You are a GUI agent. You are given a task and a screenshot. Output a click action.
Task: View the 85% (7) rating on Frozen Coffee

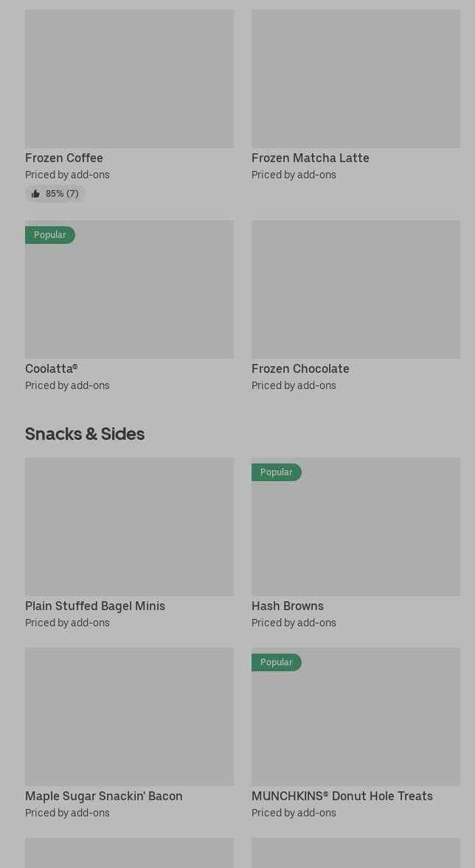(x=62, y=194)
